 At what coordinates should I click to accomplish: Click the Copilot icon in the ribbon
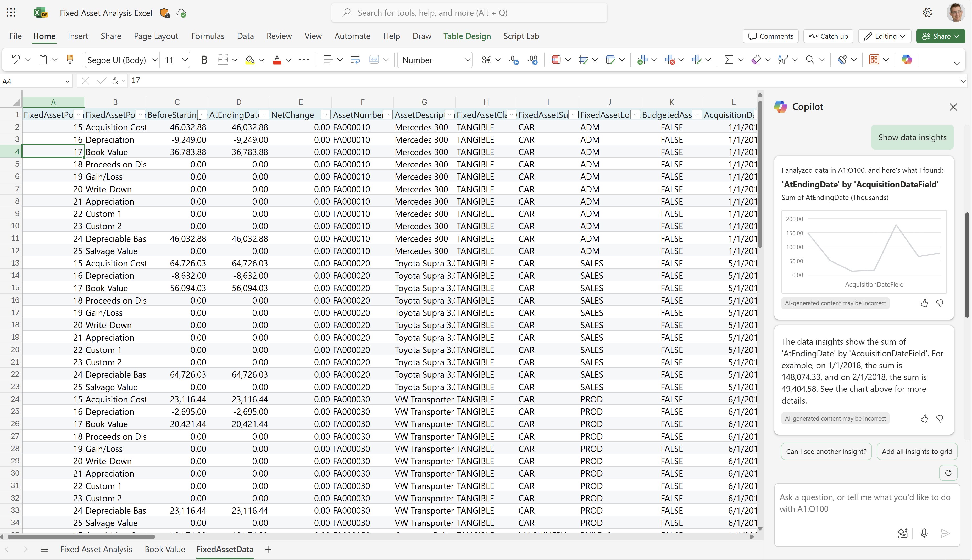coord(907,60)
